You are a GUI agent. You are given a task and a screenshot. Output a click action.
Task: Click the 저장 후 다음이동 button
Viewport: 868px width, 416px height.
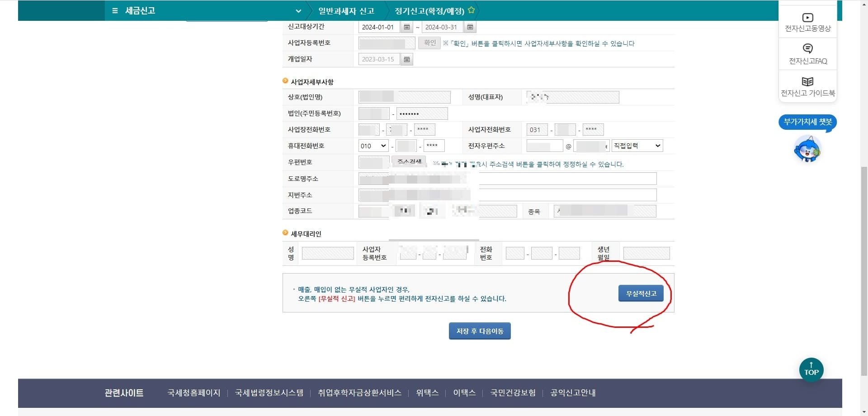coord(480,331)
